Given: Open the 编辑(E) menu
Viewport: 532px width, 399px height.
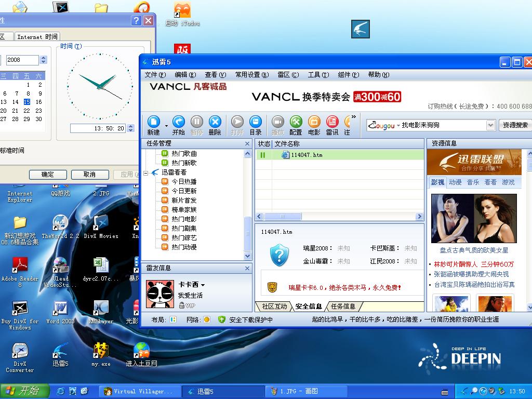Looking at the screenshot, I should [185, 75].
